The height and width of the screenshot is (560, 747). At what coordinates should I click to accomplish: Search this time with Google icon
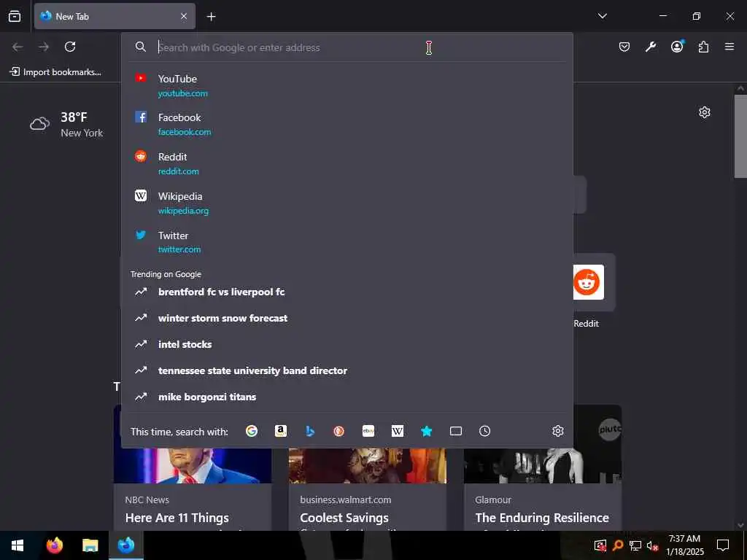coord(252,431)
